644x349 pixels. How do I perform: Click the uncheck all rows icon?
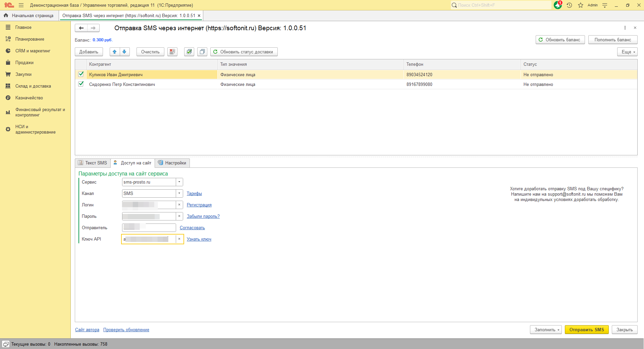pyautogui.click(x=202, y=52)
